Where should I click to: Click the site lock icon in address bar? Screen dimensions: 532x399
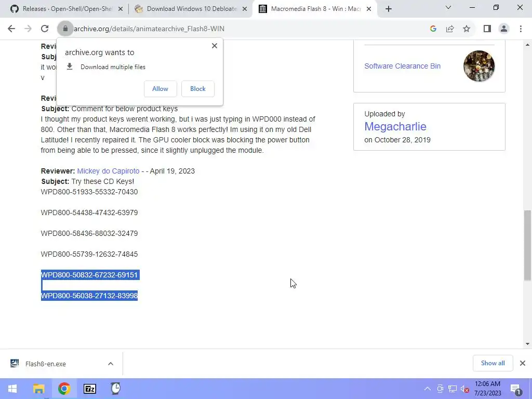(x=65, y=29)
